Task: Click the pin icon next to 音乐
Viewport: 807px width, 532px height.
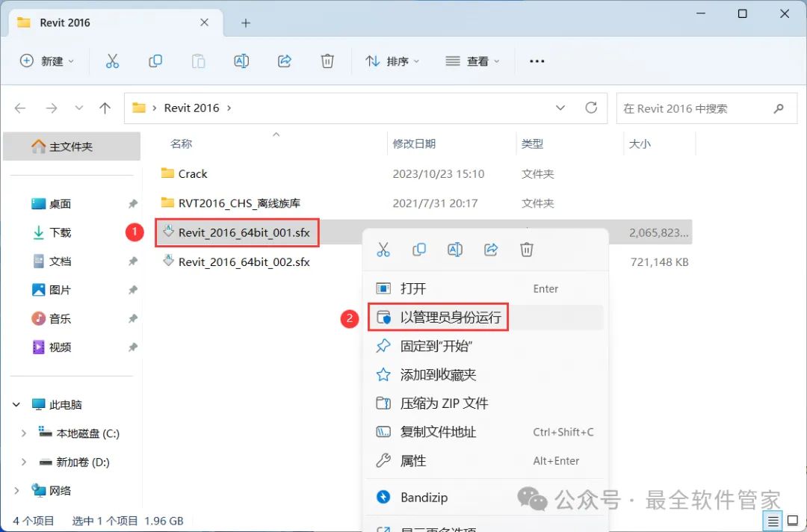Action: pos(133,318)
